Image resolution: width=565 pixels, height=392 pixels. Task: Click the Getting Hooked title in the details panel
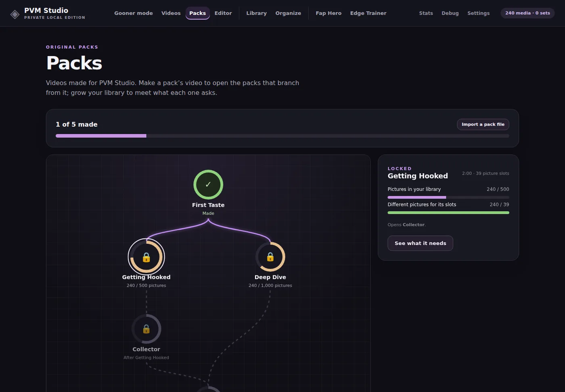click(418, 176)
